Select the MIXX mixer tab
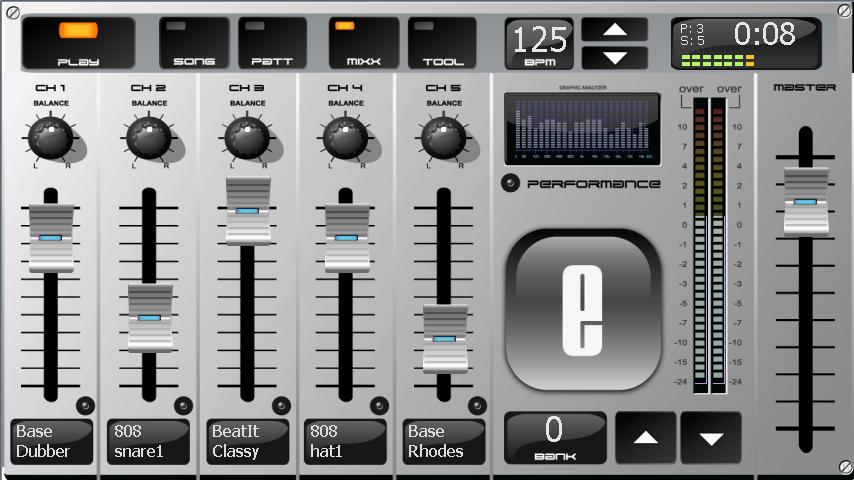Image resolution: width=854 pixels, height=480 pixels. [364, 43]
